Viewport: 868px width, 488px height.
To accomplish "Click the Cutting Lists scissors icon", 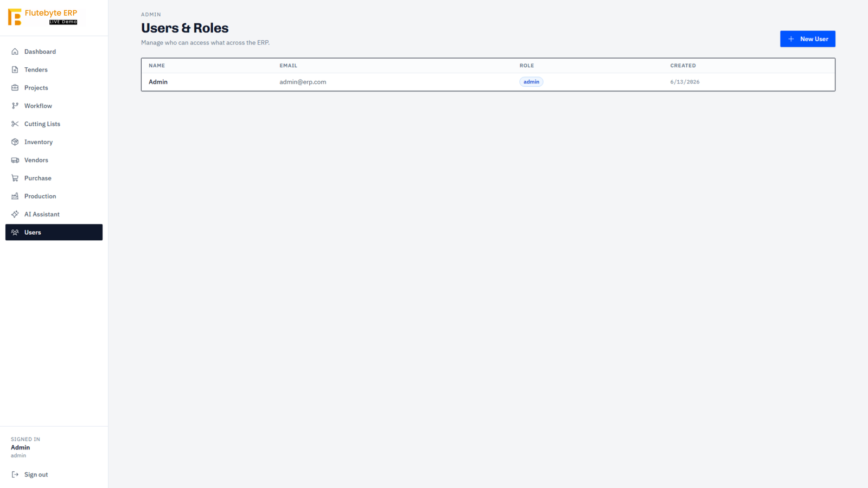I will click(15, 124).
